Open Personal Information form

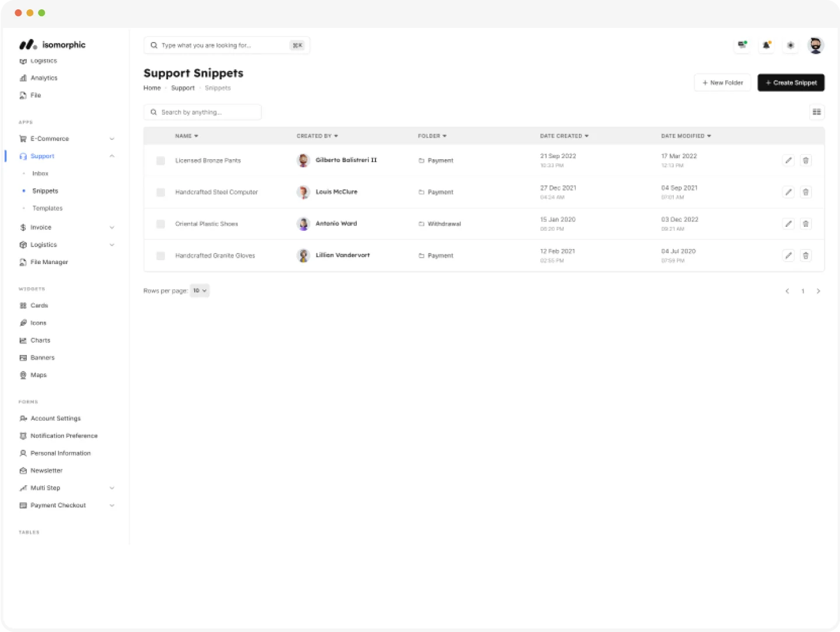(55, 453)
